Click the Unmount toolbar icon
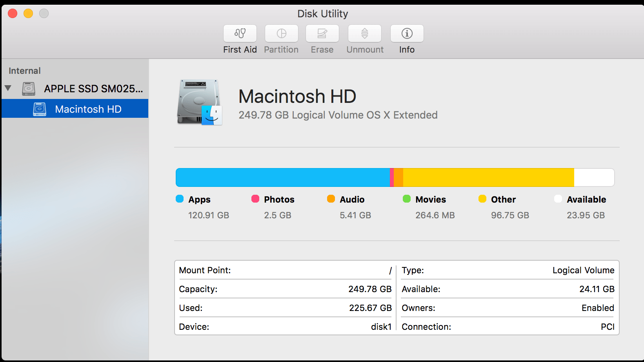The width and height of the screenshot is (644, 362). pos(365,33)
